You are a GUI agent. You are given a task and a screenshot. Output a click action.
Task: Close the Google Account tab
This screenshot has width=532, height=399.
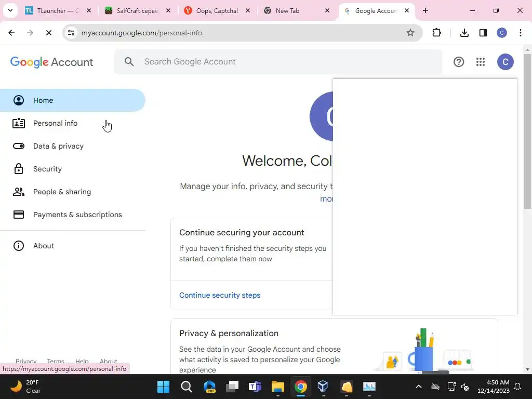point(406,10)
